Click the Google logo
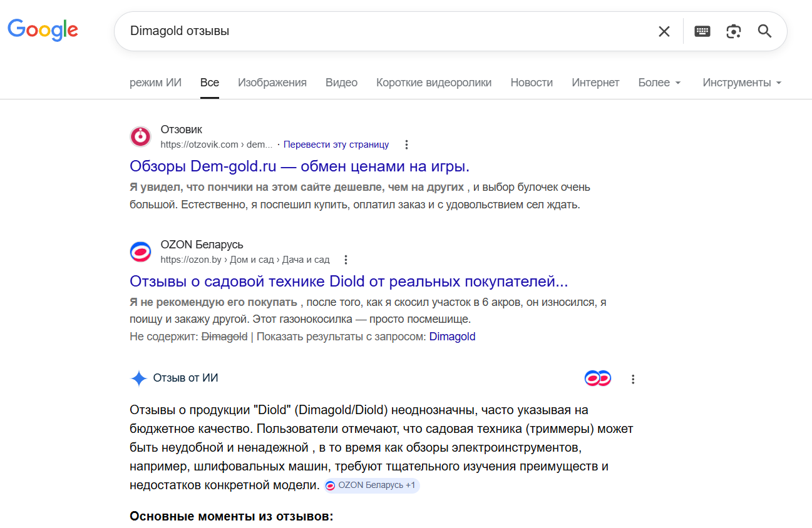 click(x=43, y=30)
